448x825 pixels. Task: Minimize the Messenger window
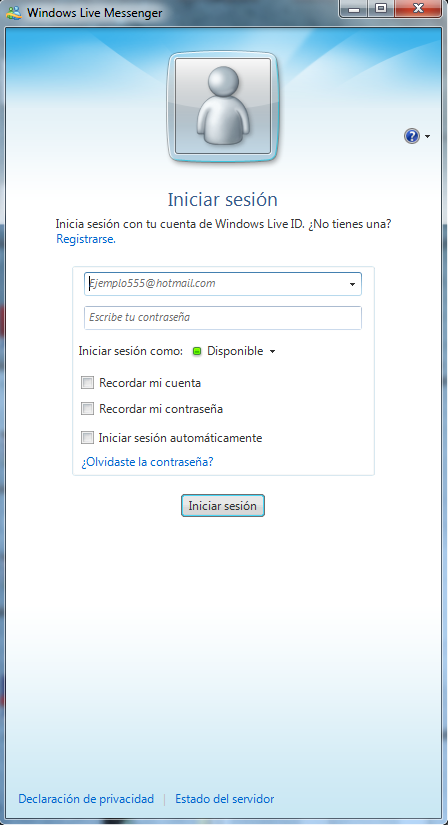pyautogui.click(x=354, y=8)
